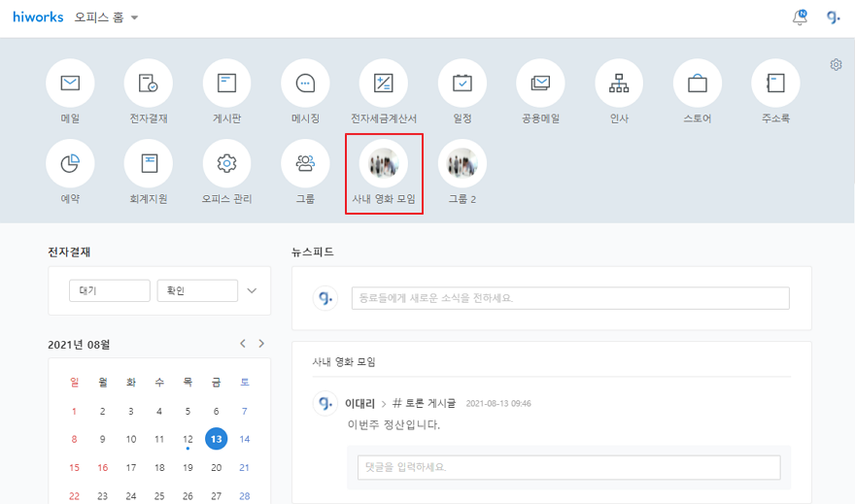Image resolution: width=855 pixels, height=504 pixels.
Task: Click the hiworks logo
Action: [38, 17]
